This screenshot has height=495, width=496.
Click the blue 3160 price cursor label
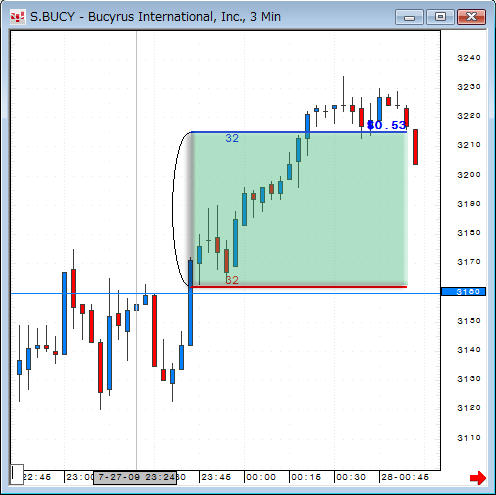463,292
